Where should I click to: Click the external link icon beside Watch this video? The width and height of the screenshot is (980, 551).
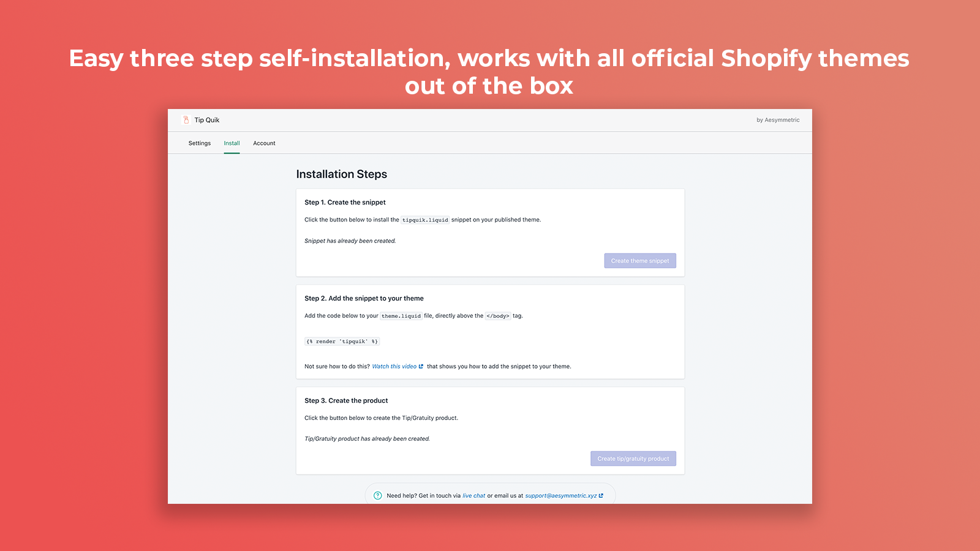tap(421, 366)
